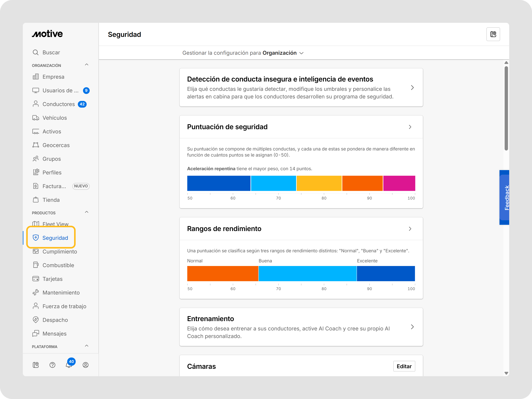Open the user profile icon
The width and height of the screenshot is (532, 399).
[x=85, y=365]
